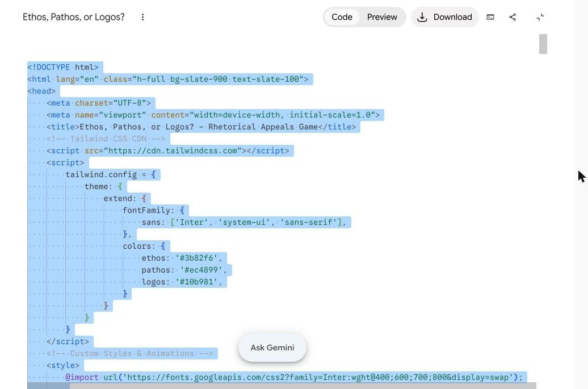Click the '@import url' Google Fonts line
Screen dimensions: 588x389
(294, 378)
